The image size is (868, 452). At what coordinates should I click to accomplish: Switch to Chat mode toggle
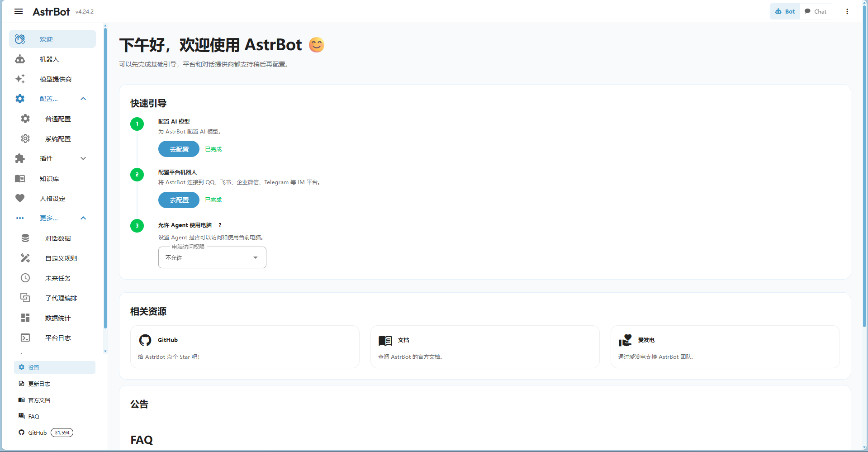pos(816,11)
